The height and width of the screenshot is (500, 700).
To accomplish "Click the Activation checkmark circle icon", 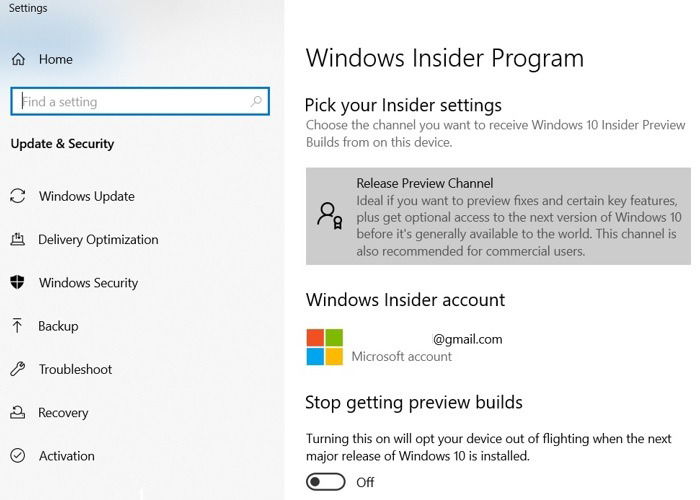I will [x=17, y=455].
